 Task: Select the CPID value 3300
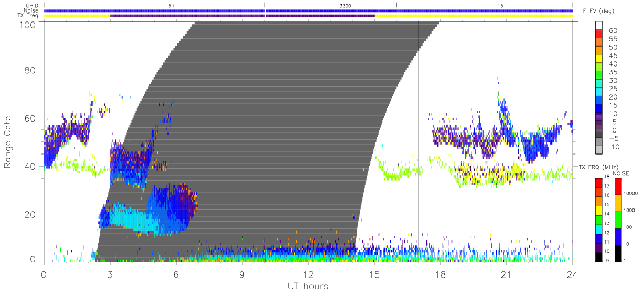(x=346, y=6)
